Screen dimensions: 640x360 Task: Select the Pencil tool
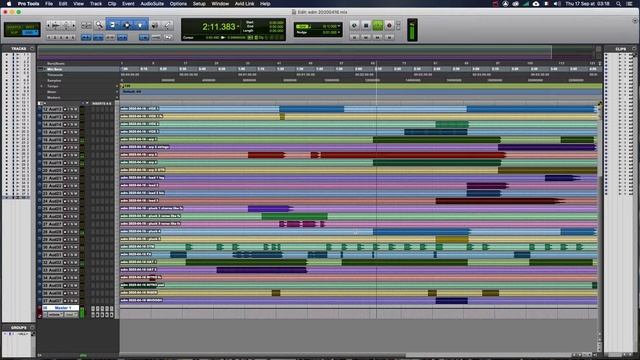168,25
